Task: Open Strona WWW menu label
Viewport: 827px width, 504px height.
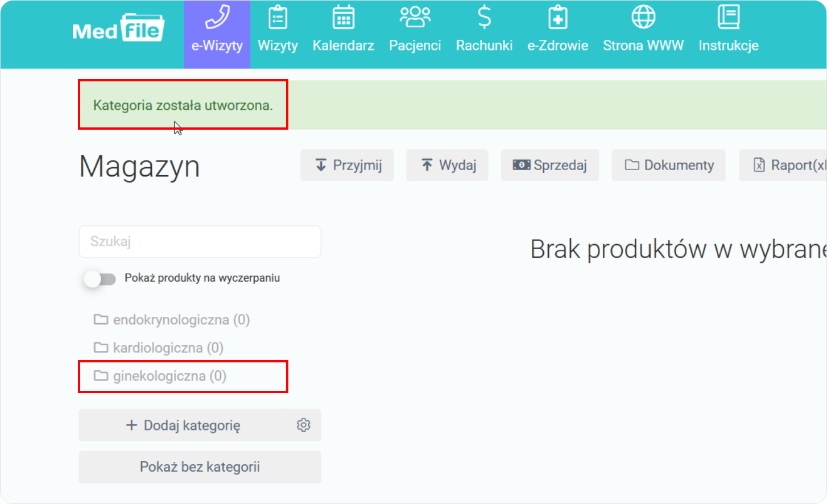Action: pos(643,46)
